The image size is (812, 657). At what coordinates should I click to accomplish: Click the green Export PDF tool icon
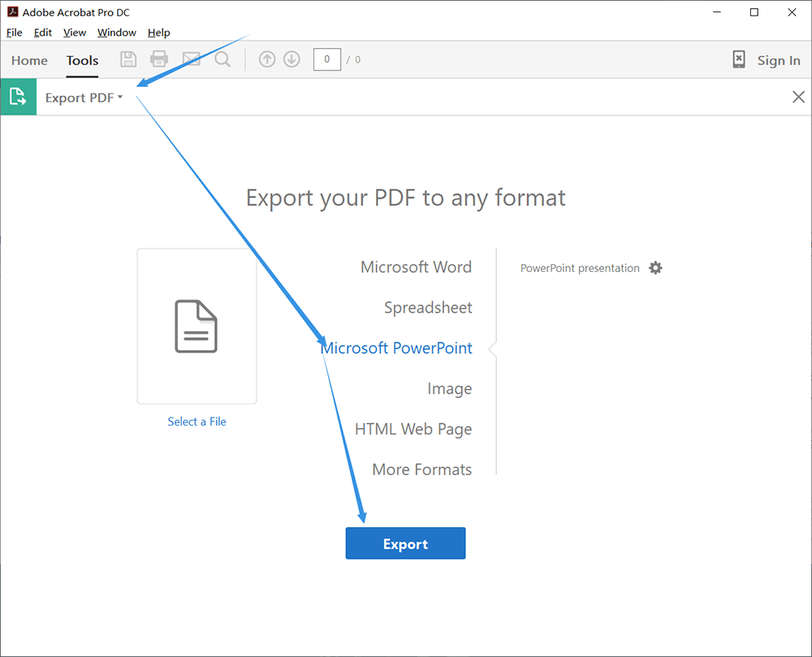(x=18, y=97)
